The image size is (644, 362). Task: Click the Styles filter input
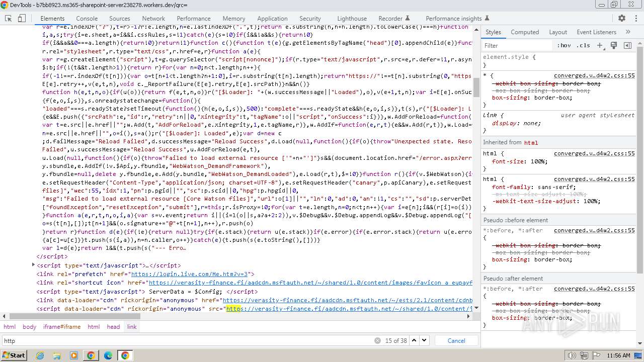click(x=517, y=45)
